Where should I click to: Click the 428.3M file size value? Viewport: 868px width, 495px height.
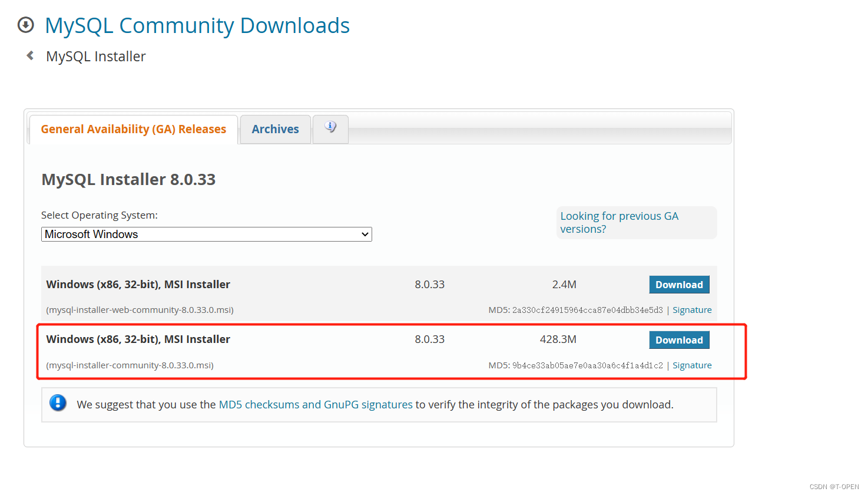(558, 339)
